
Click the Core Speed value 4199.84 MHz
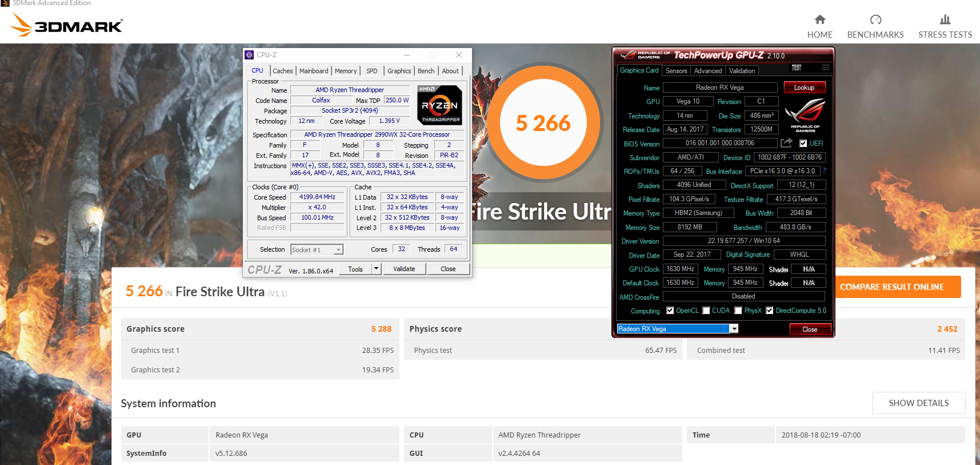[317, 197]
